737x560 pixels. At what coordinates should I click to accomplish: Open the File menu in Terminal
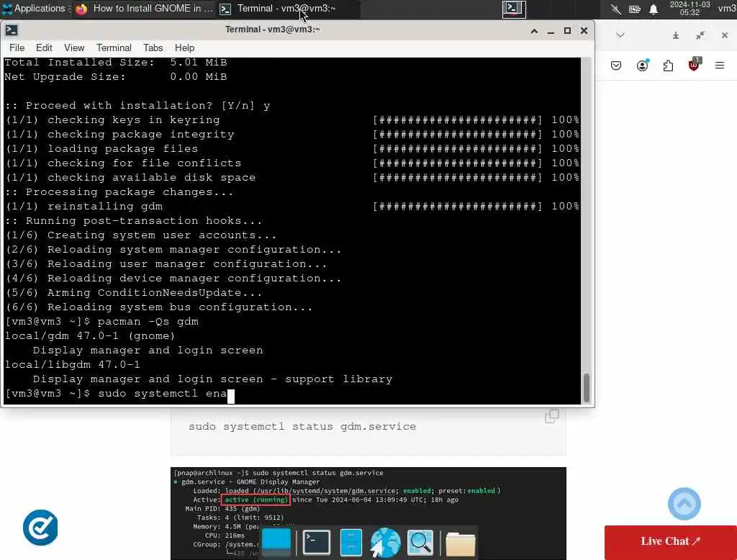[x=17, y=48]
